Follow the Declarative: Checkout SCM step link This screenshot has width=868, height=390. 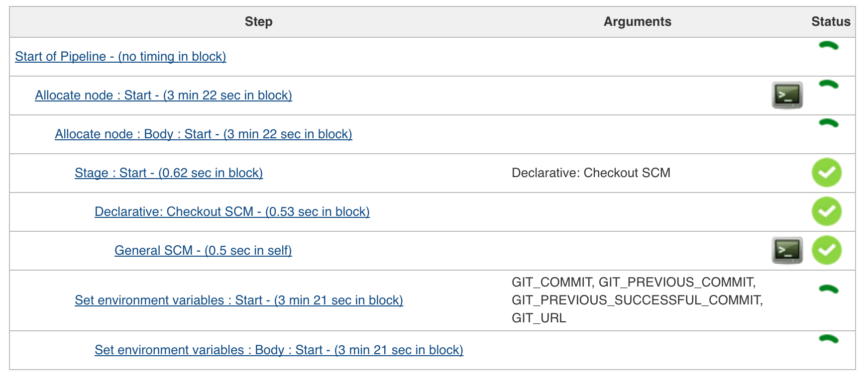tap(232, 212)
